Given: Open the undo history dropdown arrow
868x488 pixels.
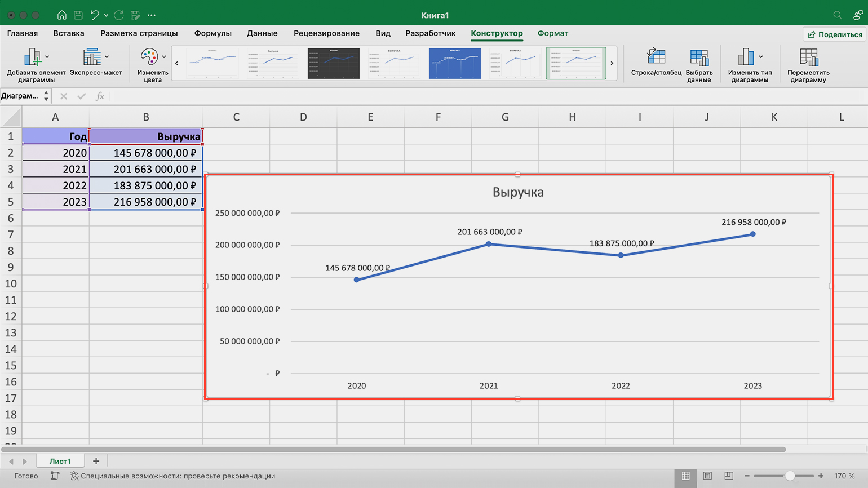Looking at the screenshot, I should [x=106, y=15].
